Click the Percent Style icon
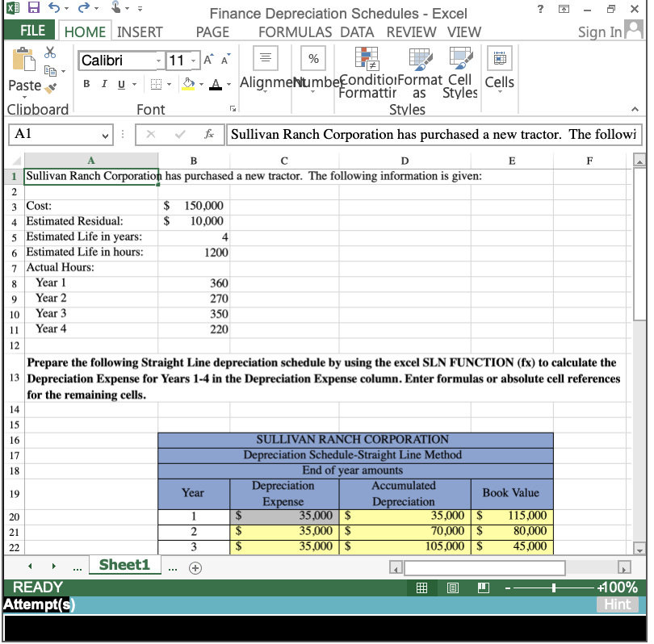Screen dimensions: 654x644 click(x=313, y=58)
